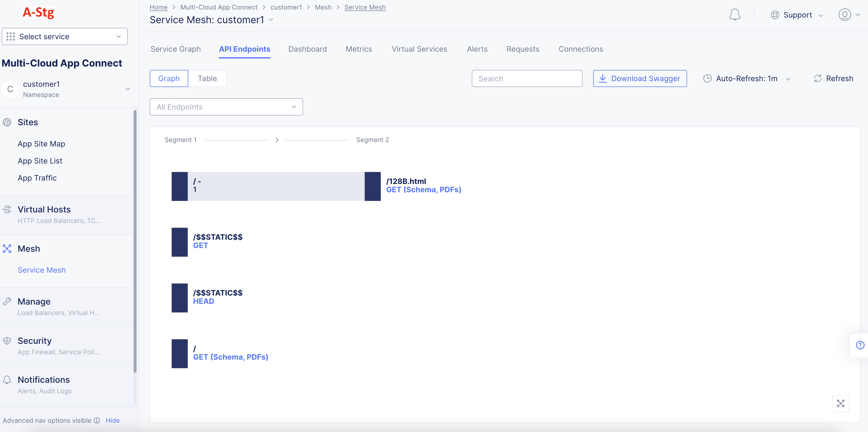868x432 pixels.
Task: Hide the advanced nav options
Action: click(x=113, y=420)
